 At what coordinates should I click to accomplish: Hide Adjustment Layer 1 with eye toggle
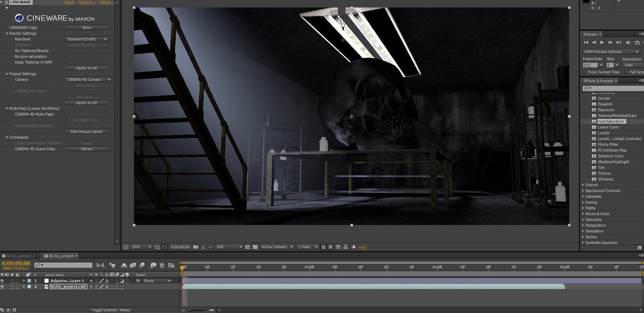tap(2, 281)
